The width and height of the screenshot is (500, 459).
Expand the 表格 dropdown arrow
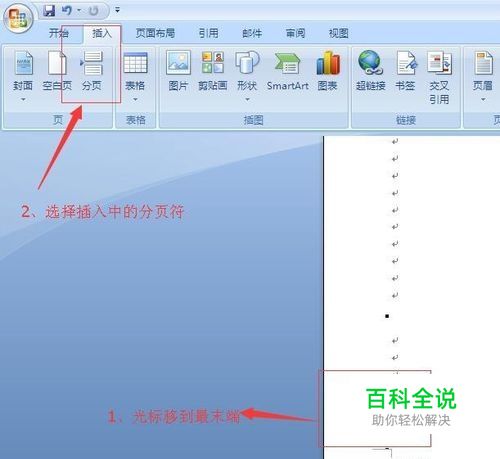click(x=135, y=99)
